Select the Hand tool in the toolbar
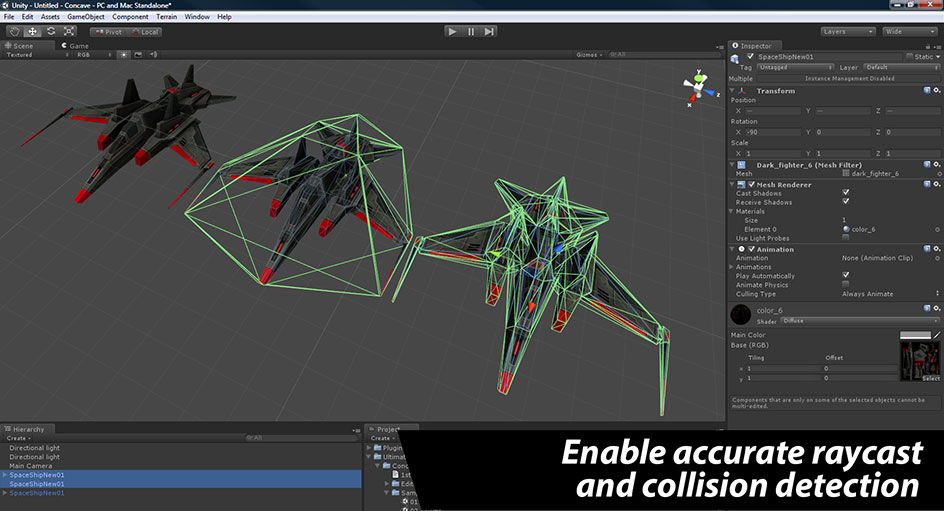 14,31
